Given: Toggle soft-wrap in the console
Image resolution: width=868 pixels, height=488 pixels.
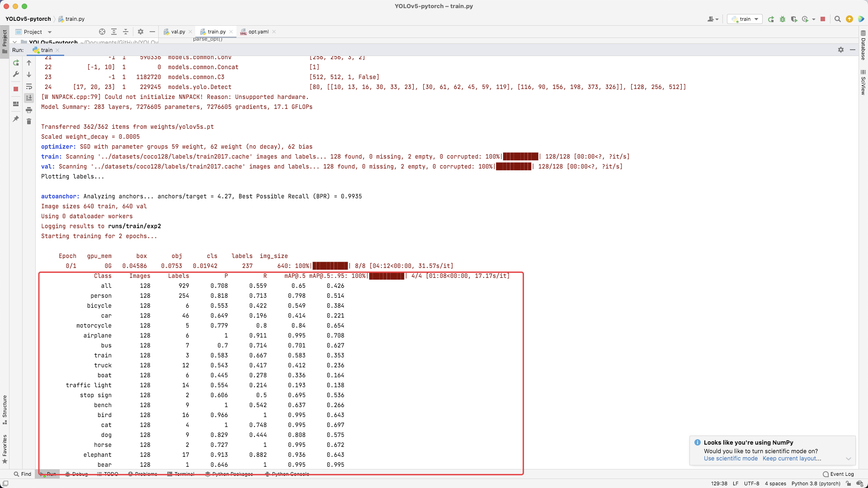Looking at the screenshot, I should 29,86.
